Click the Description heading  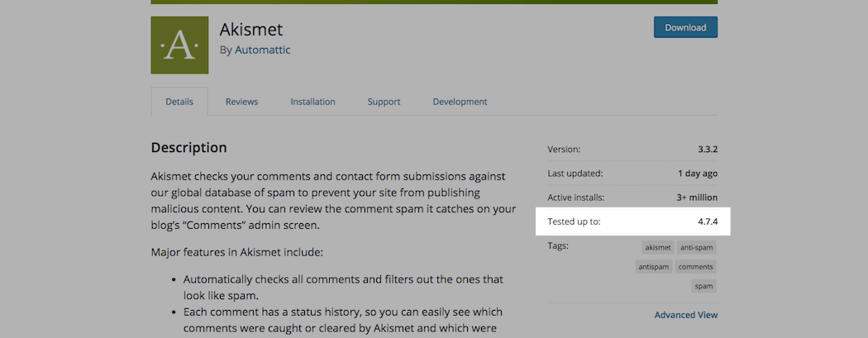point(188,148)
